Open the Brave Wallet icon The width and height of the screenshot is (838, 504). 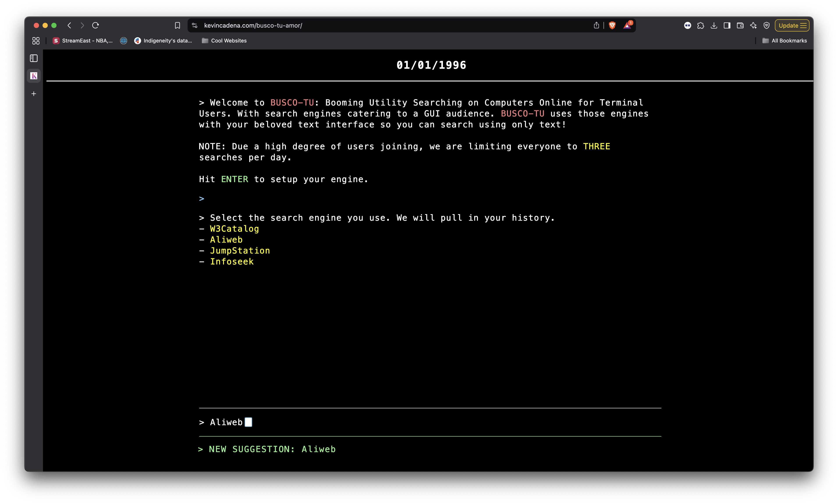click(740, 25)
